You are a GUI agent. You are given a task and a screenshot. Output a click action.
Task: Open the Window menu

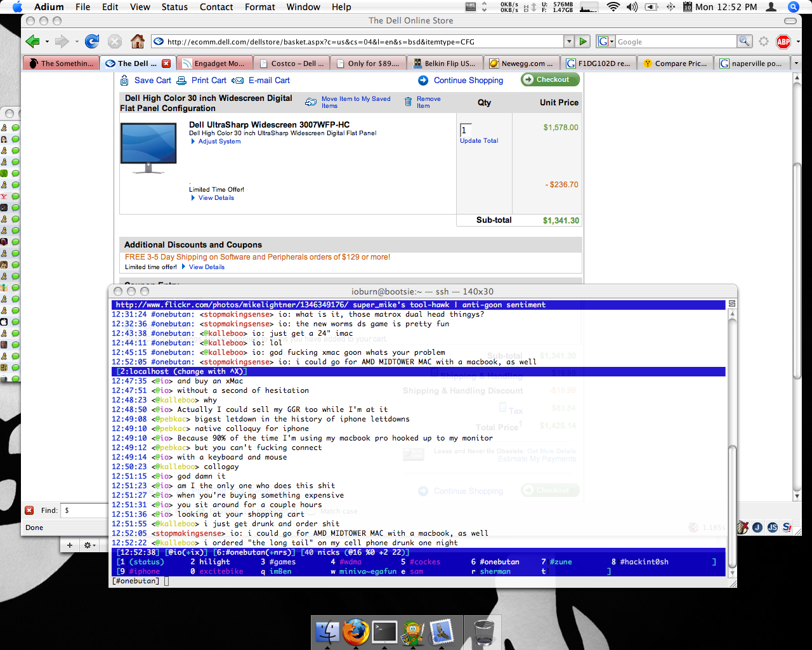(x=303, y=7)
